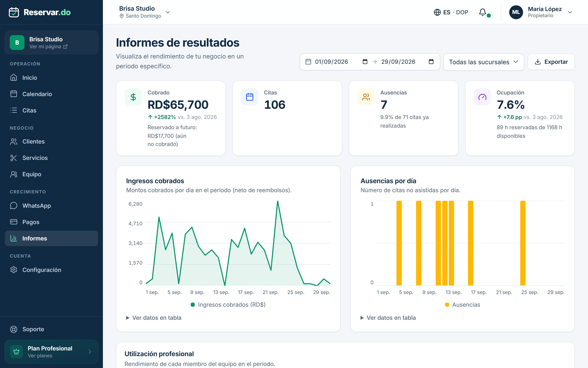This screenshot has width=588, height=368.
Task: Open Calendario from sidebar
Action: point(51,94)
